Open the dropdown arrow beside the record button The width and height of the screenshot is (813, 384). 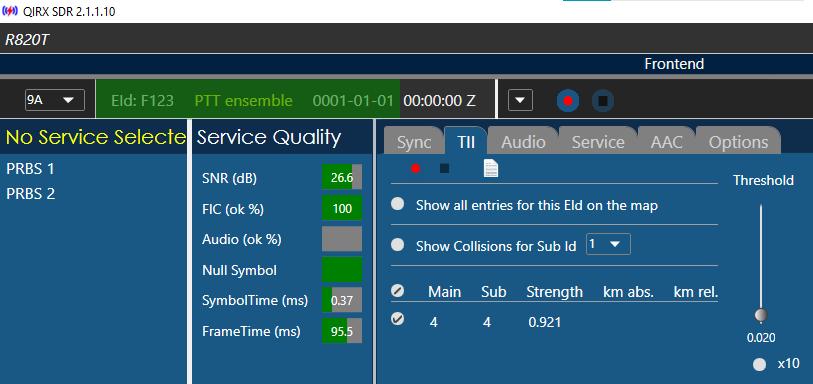521,100
